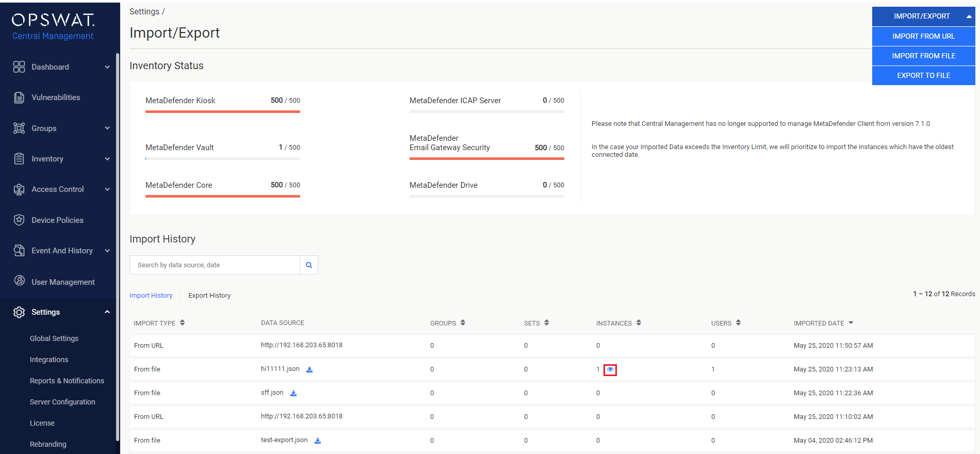This screenshot has width=980, height=454.
Task: Sort by Instances column
Action: [639, 323]
